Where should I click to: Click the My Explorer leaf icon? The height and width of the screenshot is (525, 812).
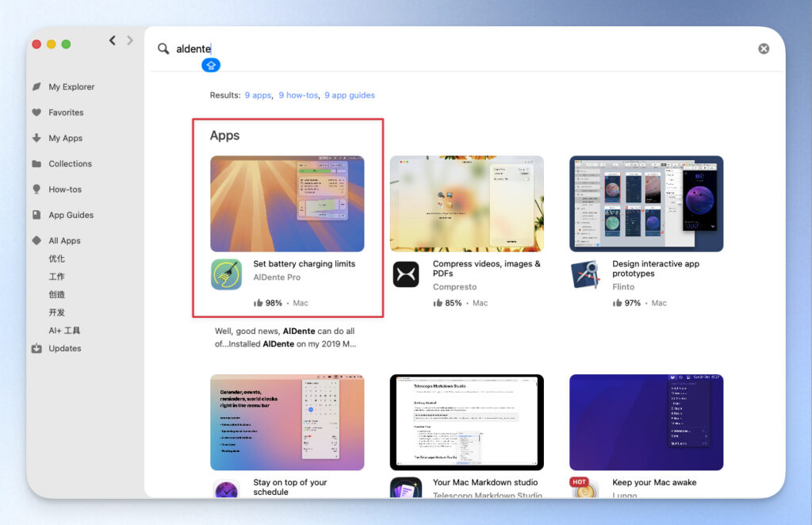coord(36,86)
